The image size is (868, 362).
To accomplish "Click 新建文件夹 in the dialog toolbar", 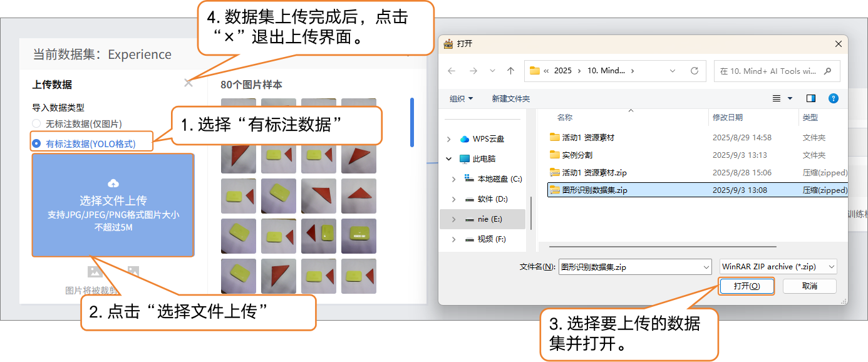I will (510, 99).
